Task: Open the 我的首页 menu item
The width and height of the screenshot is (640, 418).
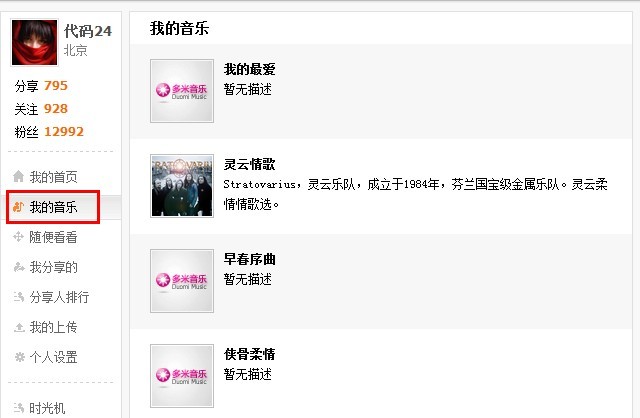Action: (53, 177)
